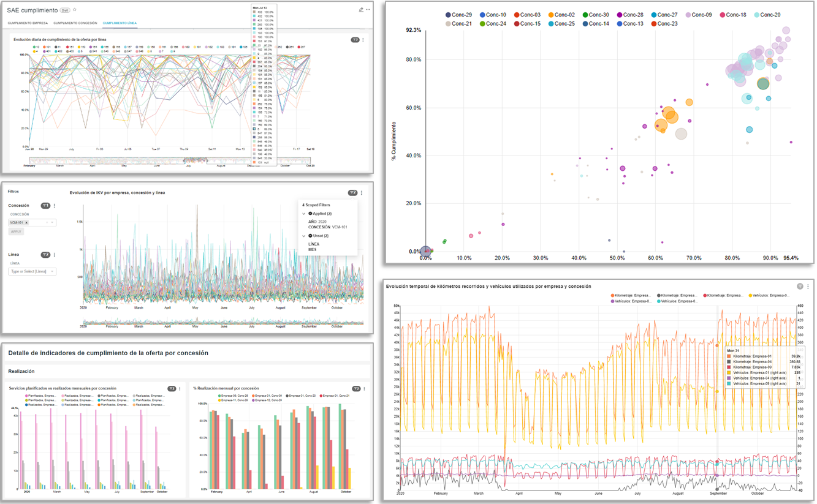Open filter badge of Evolución diaria chart

tap(355, 40)
